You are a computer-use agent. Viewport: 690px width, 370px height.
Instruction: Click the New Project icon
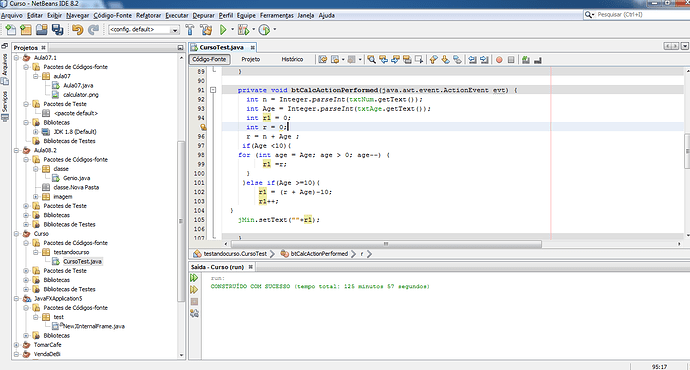[x=26, y=29]
